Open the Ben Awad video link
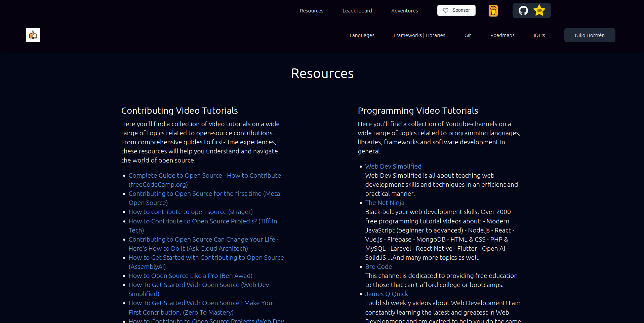The height and width of the screenshot is (323, 644). coord(191,276)
